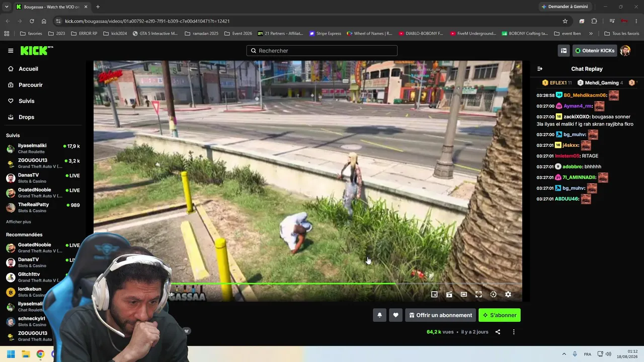This screenshot has height=362, width=644.
Task: Click the Obtenir KICKs button
Action: 595,51
